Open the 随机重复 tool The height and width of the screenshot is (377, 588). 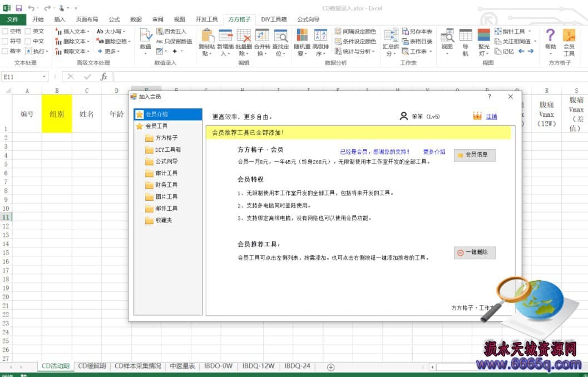302,42
